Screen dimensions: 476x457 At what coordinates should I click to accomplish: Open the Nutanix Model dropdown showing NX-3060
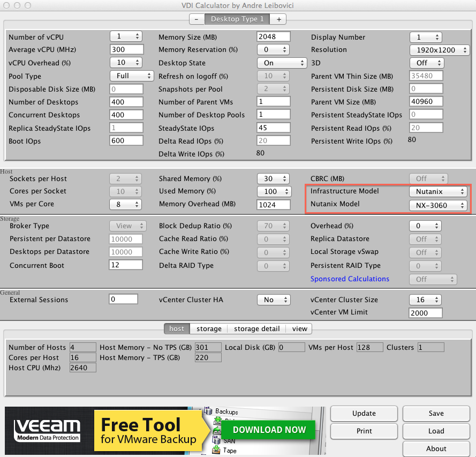[438, 205]
